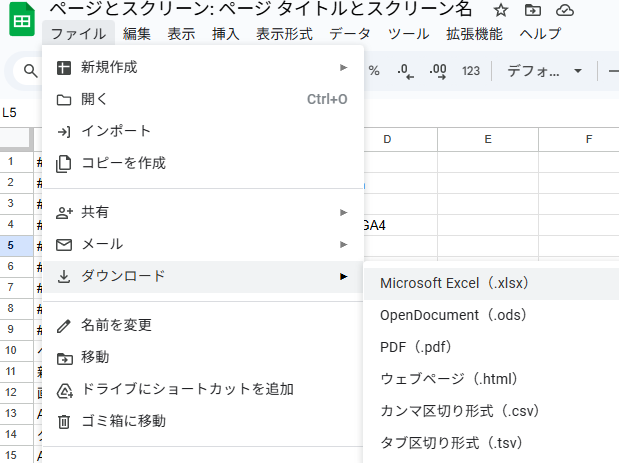Viewport: 619px width, 463px height.
Task: Click the cell containing GA4
Action: [x=400, y=225]
